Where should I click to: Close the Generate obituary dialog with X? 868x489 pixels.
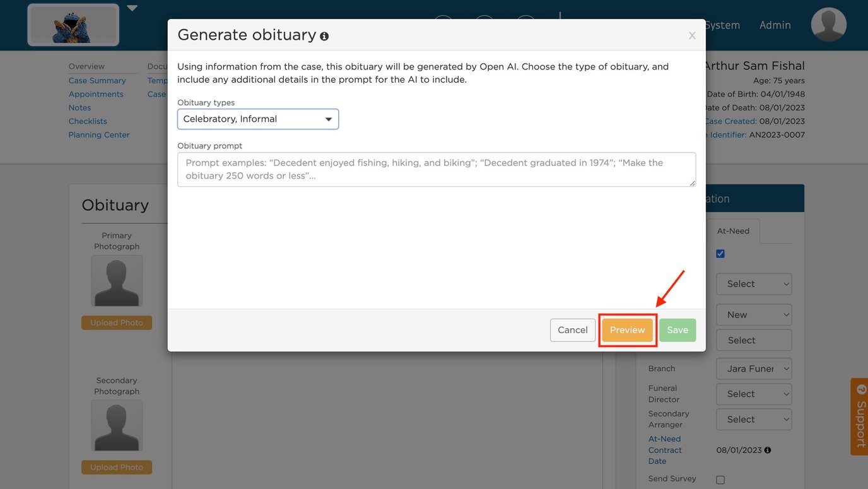point(692,36)
